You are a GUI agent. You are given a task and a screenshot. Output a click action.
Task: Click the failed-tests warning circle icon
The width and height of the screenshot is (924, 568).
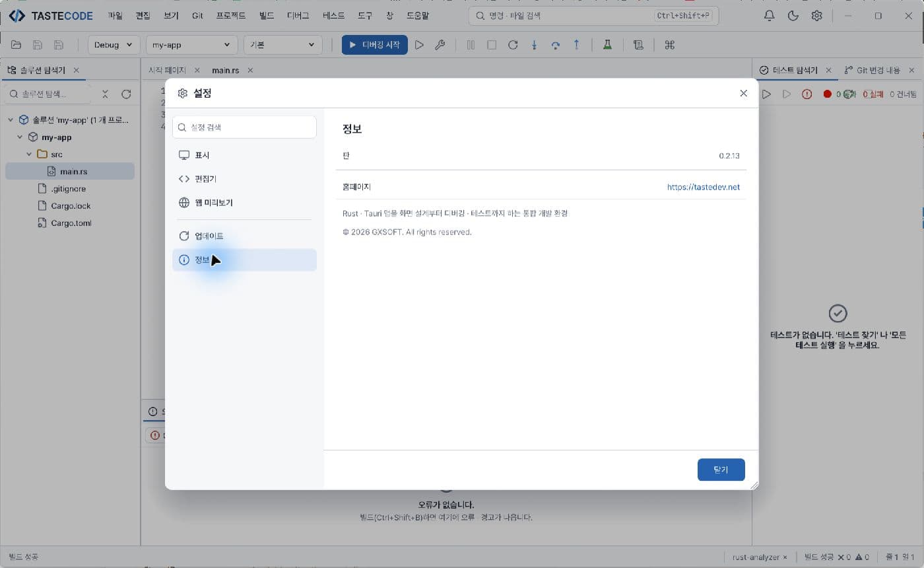click(x=807, y=94)
